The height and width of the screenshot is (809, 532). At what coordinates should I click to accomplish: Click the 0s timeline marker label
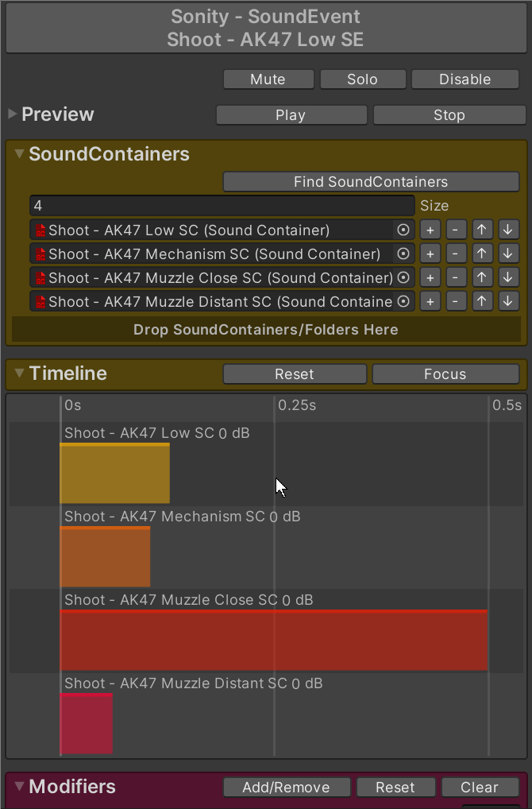tap(73, 405)
